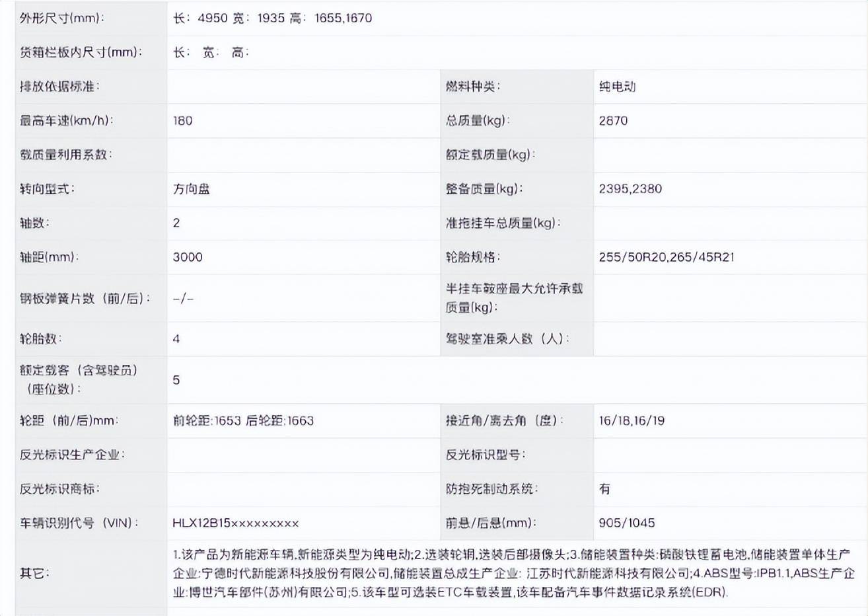
Task: Click the 外形尺寸(mm) row label
Action: [62, 19]
